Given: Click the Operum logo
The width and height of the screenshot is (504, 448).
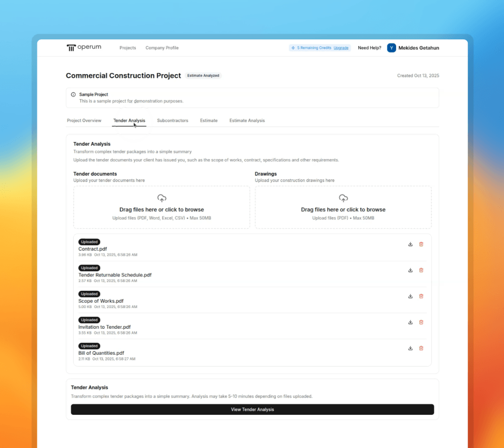Looking at the screenshot, I should (x=84, y=48).
